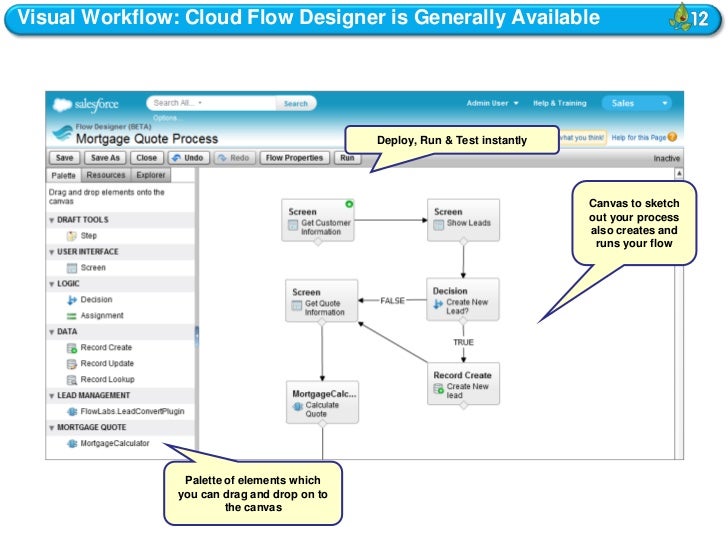Select the Screen element icon in palette

72,268
